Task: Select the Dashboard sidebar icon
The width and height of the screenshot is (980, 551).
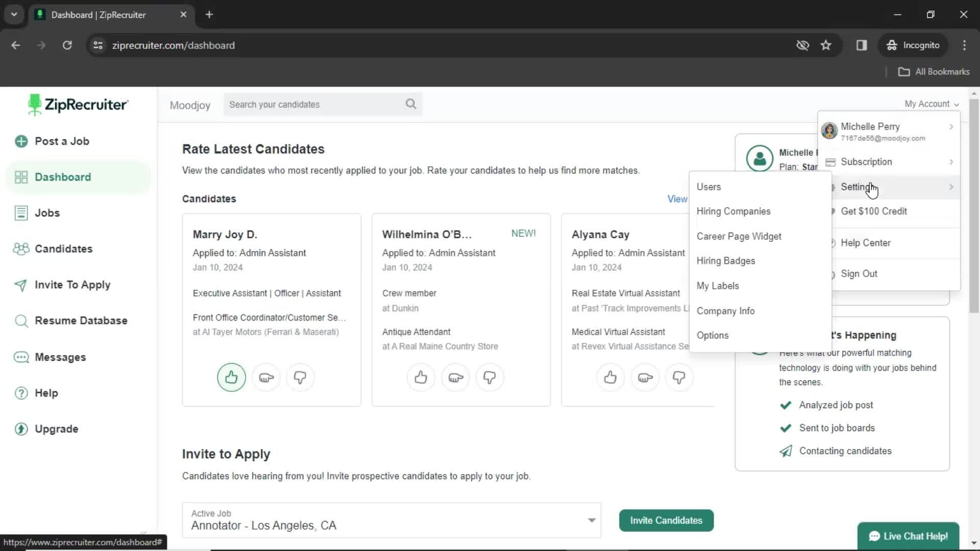Action: pyautogui.click(x=21, y=177)
